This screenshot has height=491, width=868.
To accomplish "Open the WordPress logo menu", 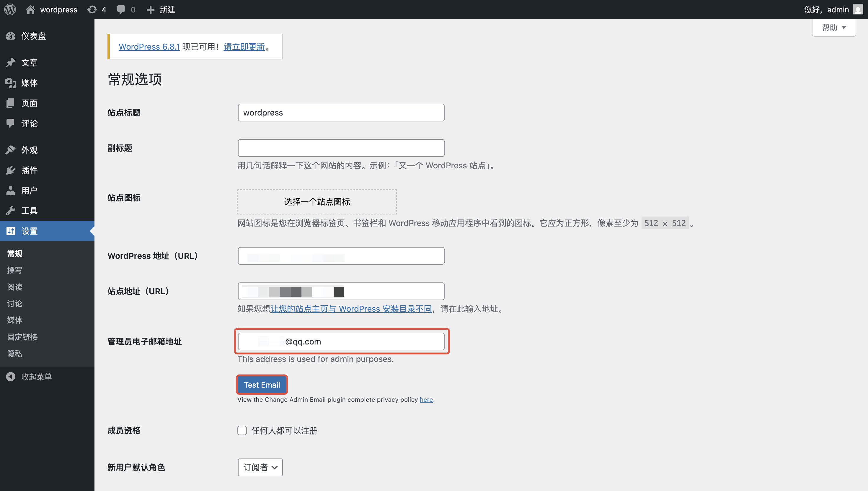I will pos(10,9).
